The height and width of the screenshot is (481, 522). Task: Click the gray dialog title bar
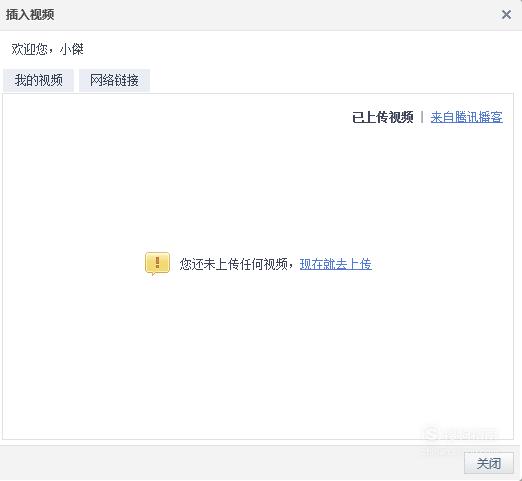point(260,15)
